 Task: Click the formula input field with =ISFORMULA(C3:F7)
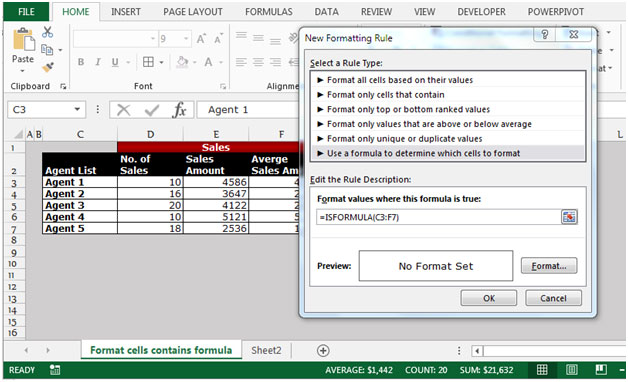point(439,217)
